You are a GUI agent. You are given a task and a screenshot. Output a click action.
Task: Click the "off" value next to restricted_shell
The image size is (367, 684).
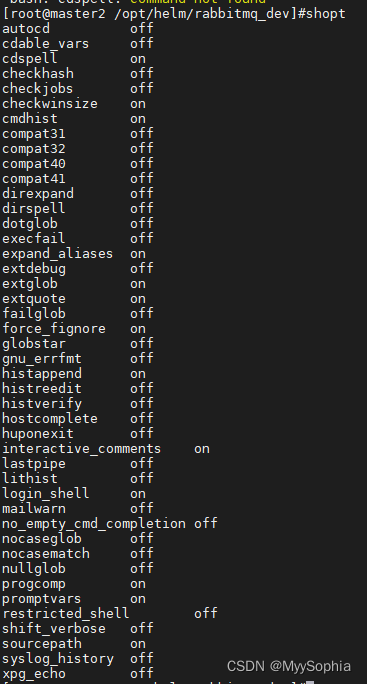click(206, 614)
